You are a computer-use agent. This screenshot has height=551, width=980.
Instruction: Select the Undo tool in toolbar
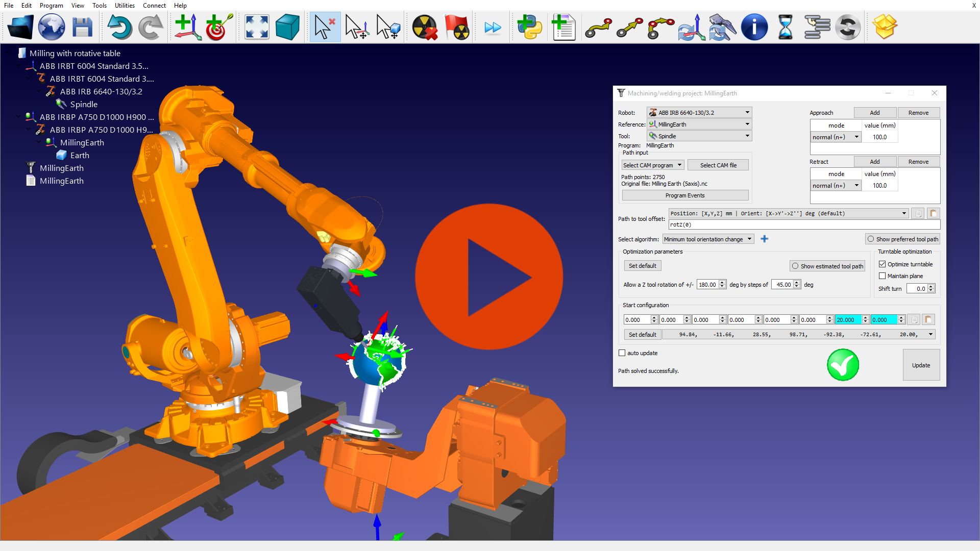118,27
